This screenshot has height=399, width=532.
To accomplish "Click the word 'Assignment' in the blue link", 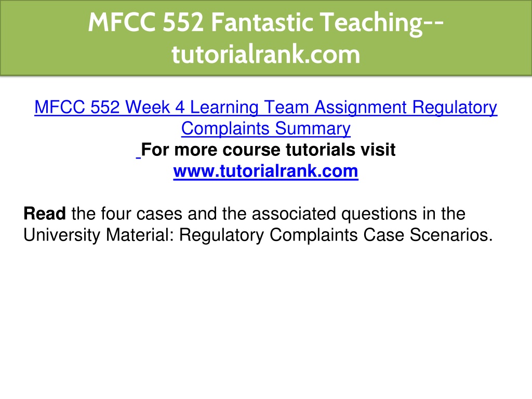I will pyautogui.click(x=361, y=107).
